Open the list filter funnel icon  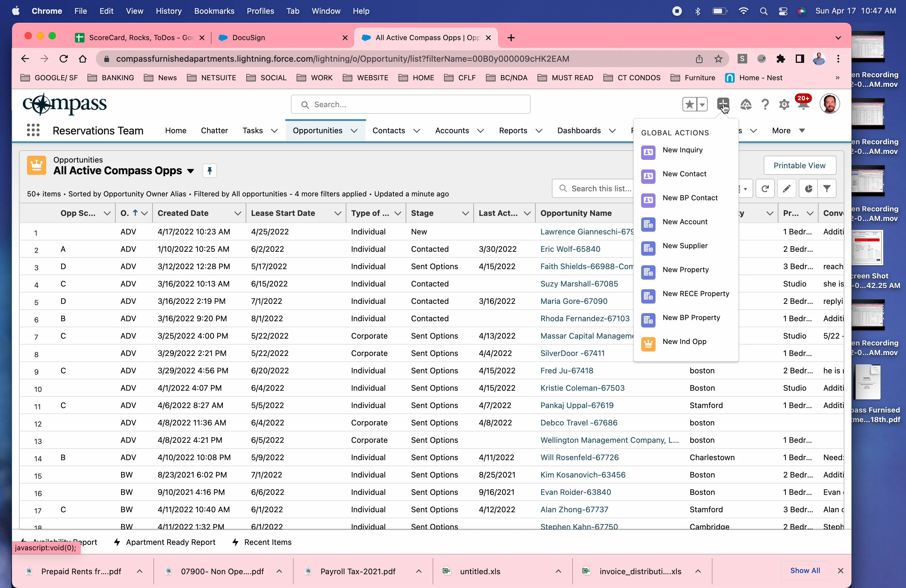(827, 189)
